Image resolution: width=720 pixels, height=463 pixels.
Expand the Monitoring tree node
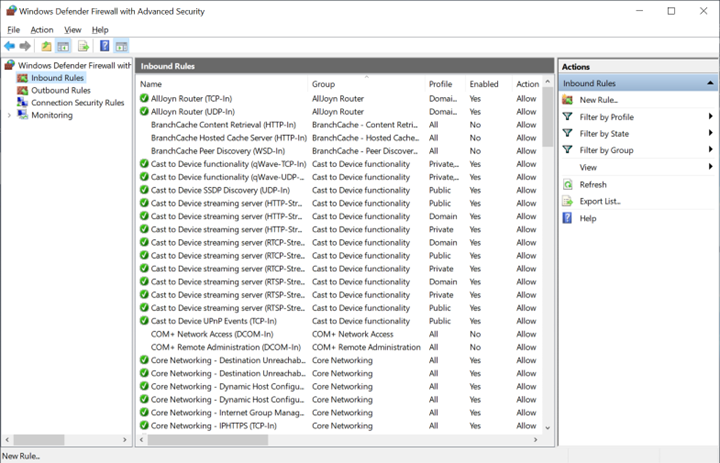click(9, 115)
